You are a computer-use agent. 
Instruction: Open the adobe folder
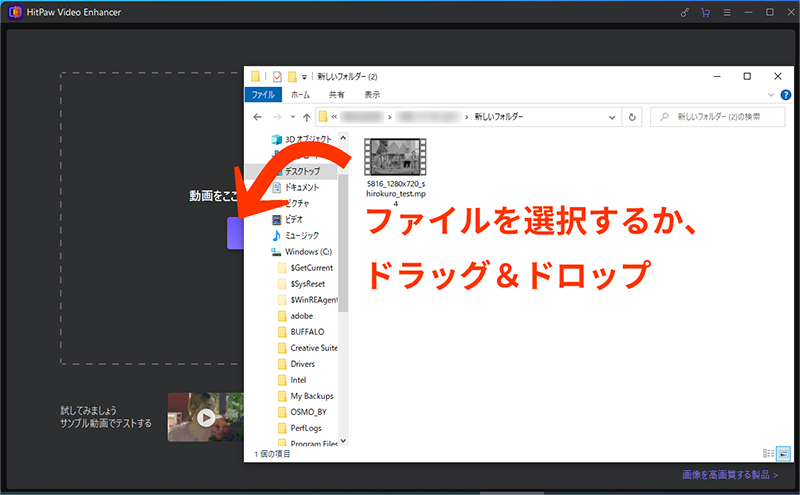(x=301, y=316)
